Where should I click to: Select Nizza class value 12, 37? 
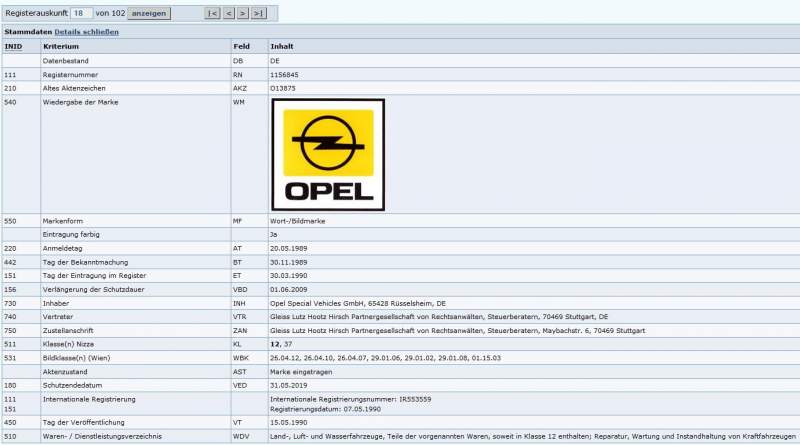[281, 344]
